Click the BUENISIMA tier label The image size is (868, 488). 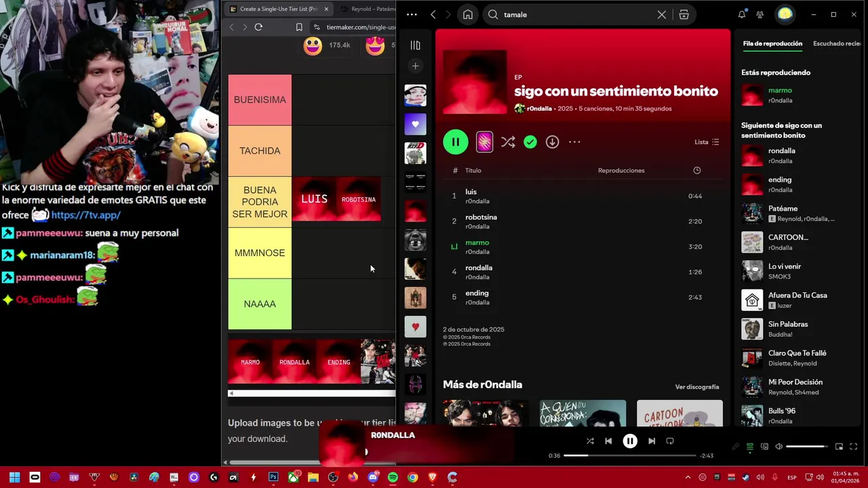pos(260,100)
